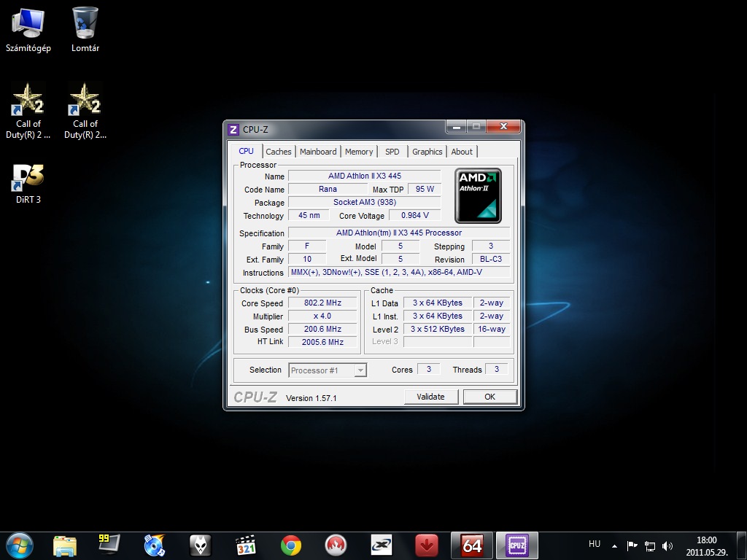747x560 pixels.
Task: Open Windows Explorer from the taskbar
Action: (x=65, y=545)
